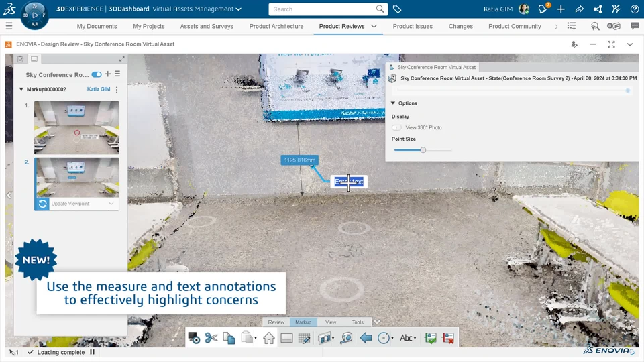Click the widget menu chevron in title bar
This screenshot has width=644, height=362.
click(630, 44)
